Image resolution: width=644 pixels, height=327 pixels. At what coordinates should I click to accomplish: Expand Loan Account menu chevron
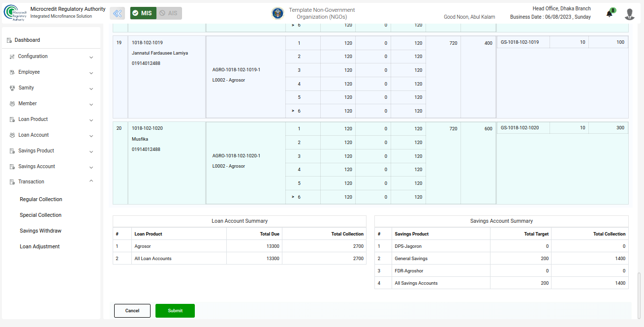click(x=91, y=136)
